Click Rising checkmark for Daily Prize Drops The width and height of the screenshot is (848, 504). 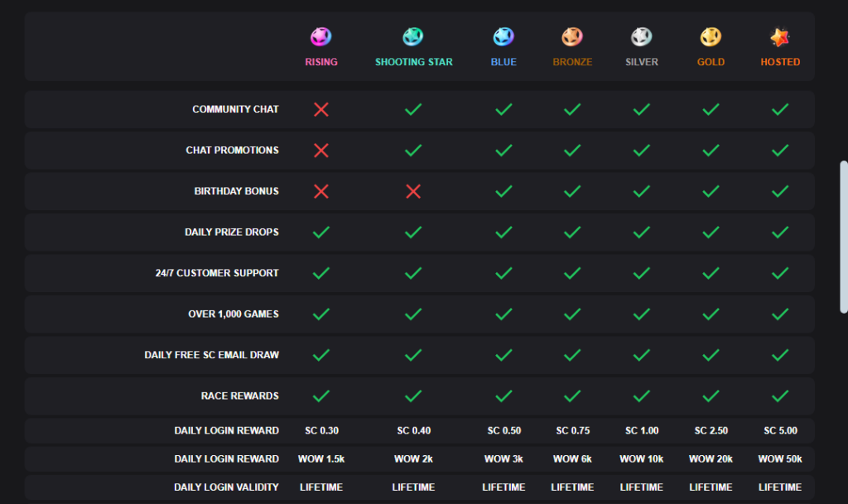pyautogui.click(x=321, y=232)
